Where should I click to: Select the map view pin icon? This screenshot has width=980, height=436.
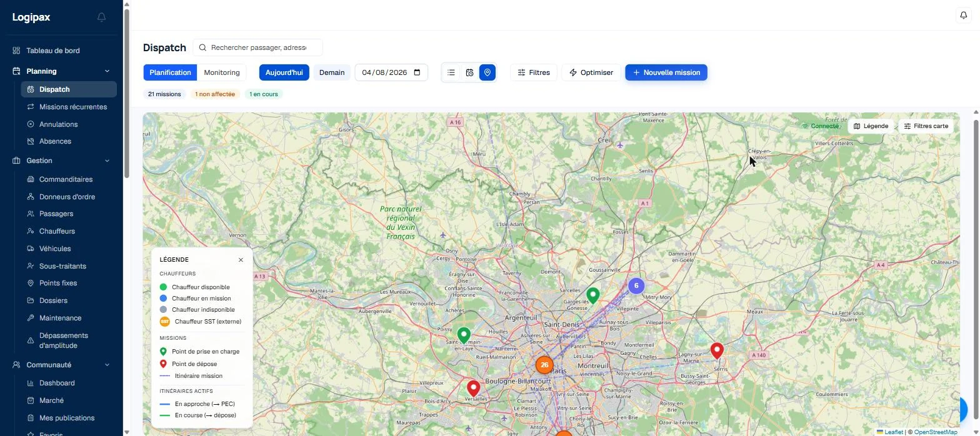point(487,72)
